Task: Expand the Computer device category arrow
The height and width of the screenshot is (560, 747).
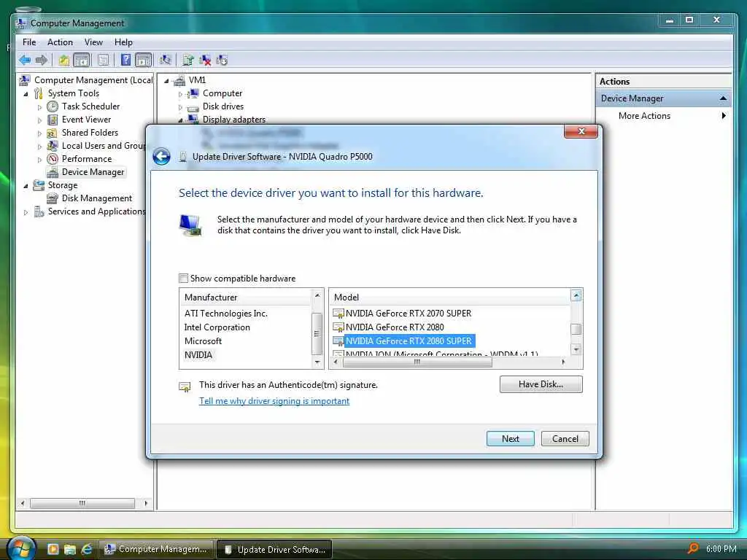Action: (180, 94)
